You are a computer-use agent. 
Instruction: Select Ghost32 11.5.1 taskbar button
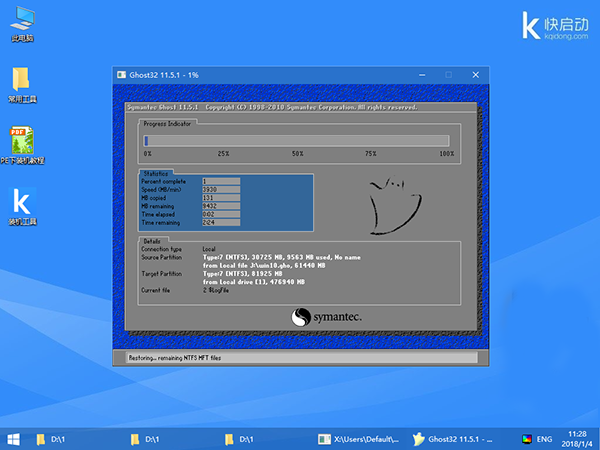452,439
